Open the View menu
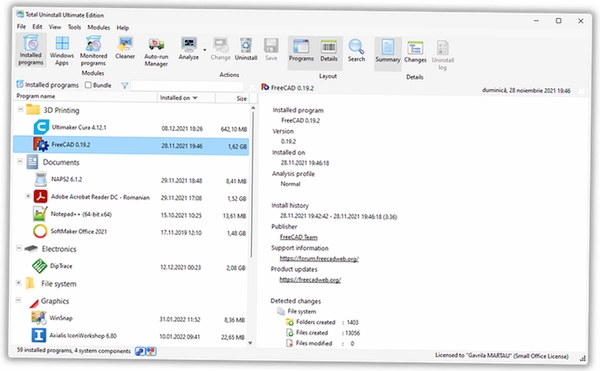Viewport: 600px width, 371px height. pos(55,27)
